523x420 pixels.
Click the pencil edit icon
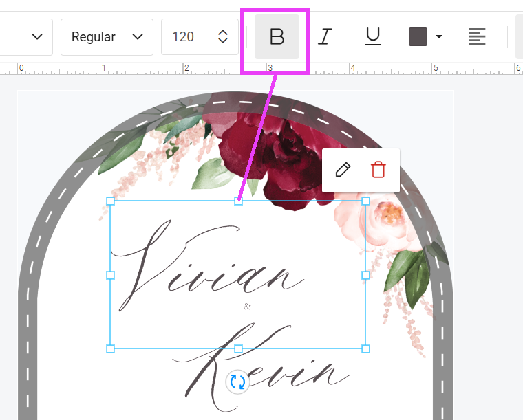pyautogui.click(x=343, y=170)
